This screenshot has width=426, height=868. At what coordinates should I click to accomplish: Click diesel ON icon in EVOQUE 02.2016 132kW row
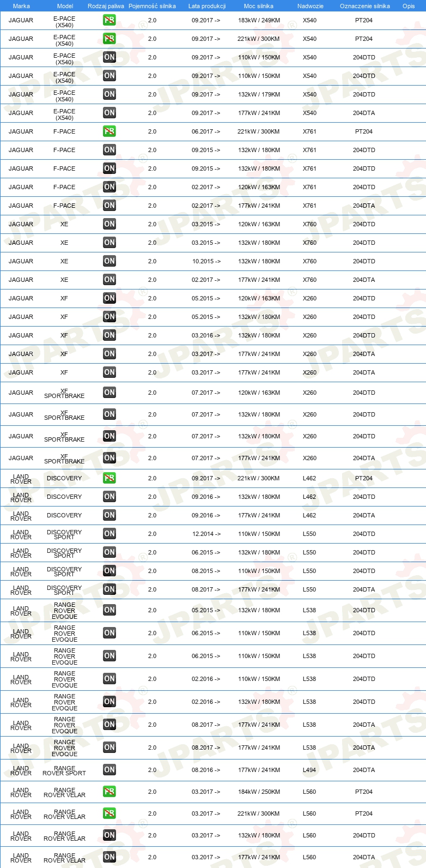[109, 702]
